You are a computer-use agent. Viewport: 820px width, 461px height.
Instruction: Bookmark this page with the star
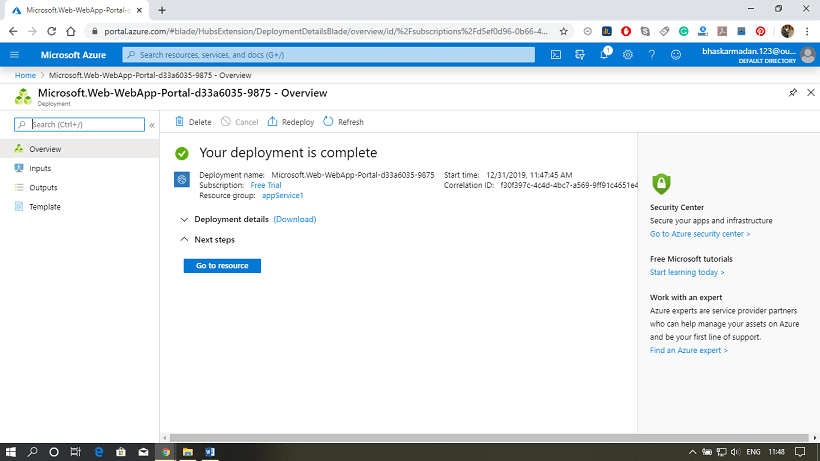point(563,31)
